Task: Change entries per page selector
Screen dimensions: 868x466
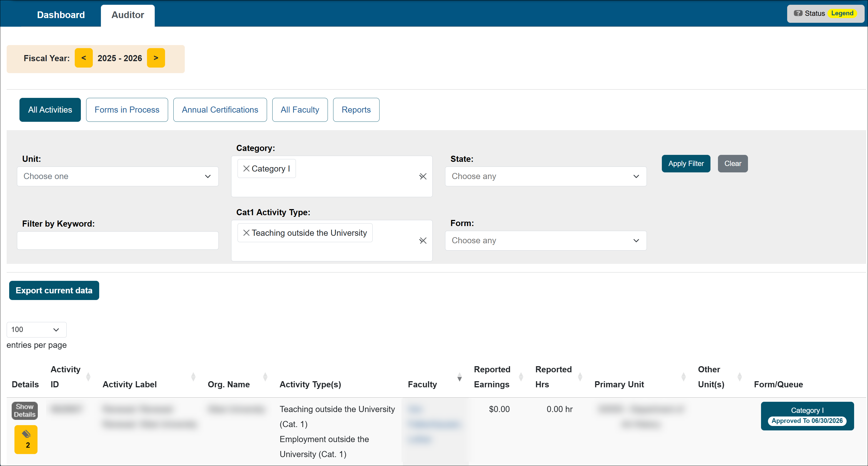Action: pos(36,329)
